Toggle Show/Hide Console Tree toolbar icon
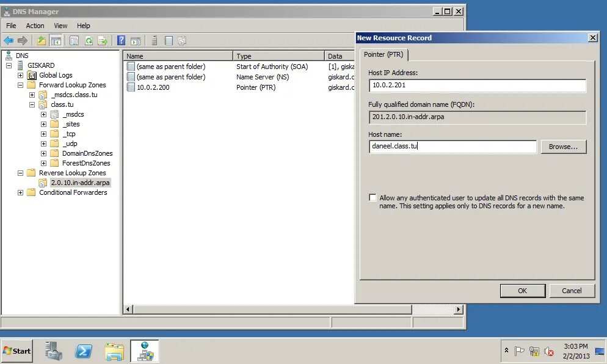 pos(56,40)
